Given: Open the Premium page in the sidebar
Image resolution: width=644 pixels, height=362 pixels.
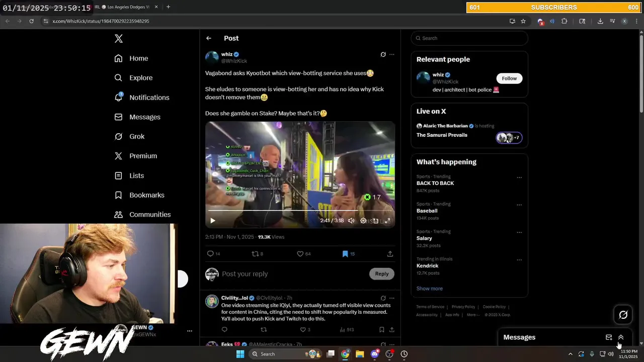Looking at the screenshot, I should tap(136, 156).
